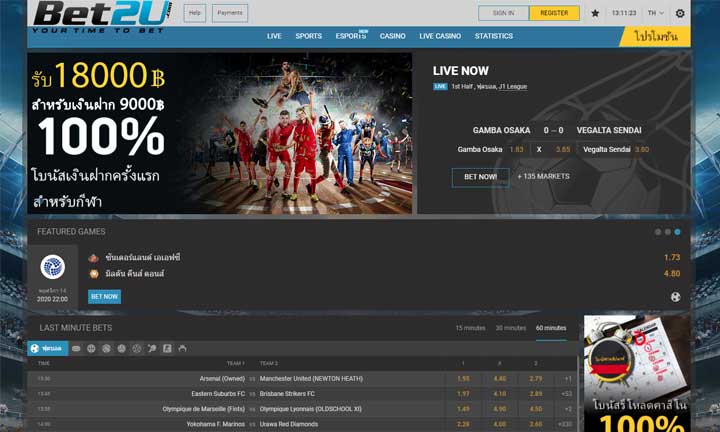Click the soccer ball icon in Featured Games
The height and width of the screenshot is (432, 720).
(675, 297)
